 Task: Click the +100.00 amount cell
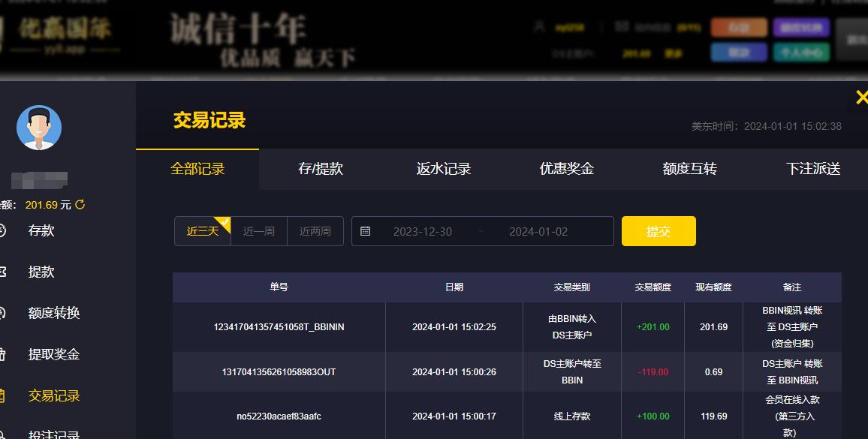tap(653, 416)
